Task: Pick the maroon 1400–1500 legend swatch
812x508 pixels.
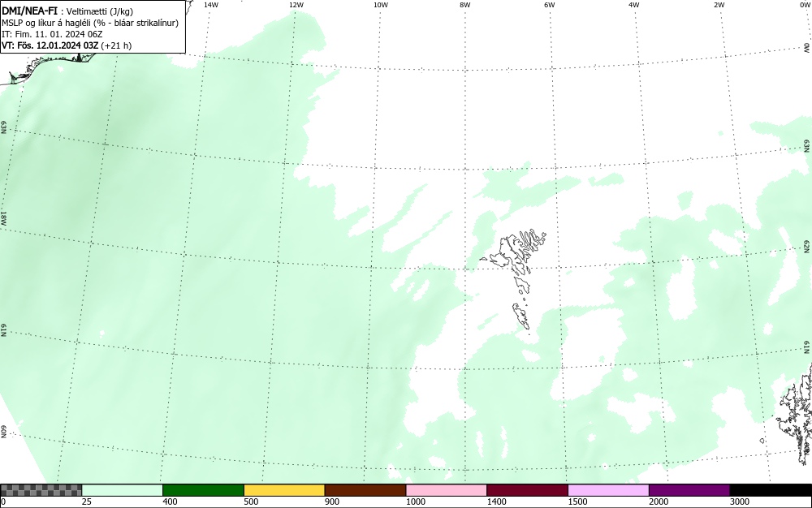Action: (x=527, y=490)
